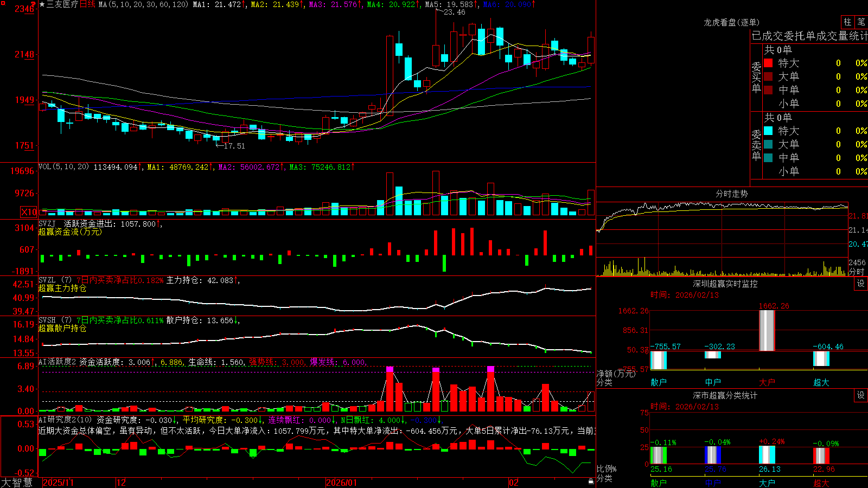The image size is (868, 488).
Task: Click the 中户 -302.23 net-amount bar
Action: pyautogui.click(x=712, y=355)
